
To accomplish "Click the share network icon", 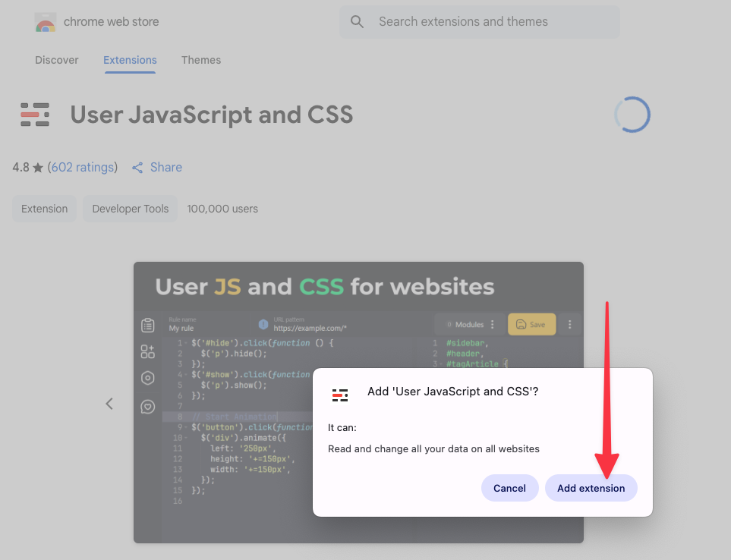I will 137,168.
